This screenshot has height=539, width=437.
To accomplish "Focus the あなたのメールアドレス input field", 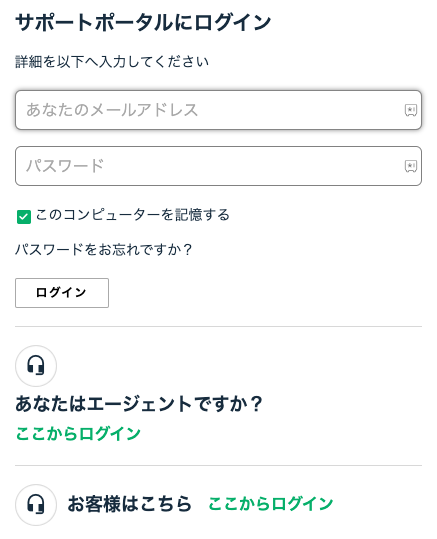I will click(218, 110).
